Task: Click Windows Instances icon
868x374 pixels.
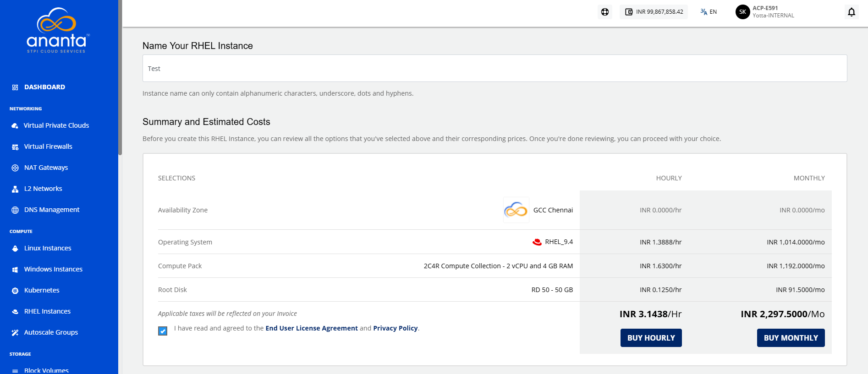Action: pyautogui.click(x=15, y=269)
